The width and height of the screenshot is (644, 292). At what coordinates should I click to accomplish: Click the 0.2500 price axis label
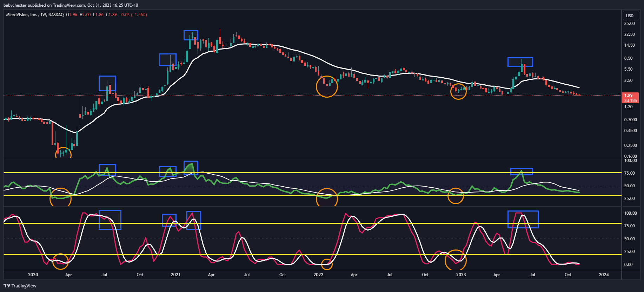[x=630, y=145]
